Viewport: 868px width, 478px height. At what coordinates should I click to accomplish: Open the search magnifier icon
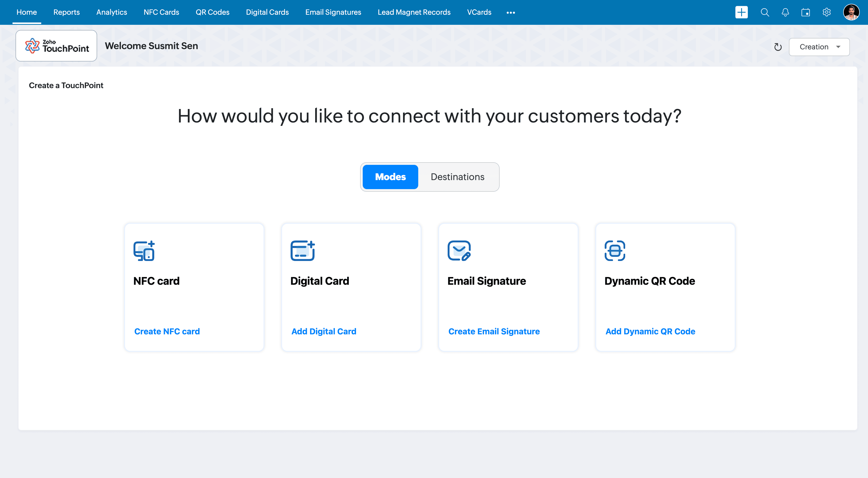pyautogui.click(x=765, y=12)
